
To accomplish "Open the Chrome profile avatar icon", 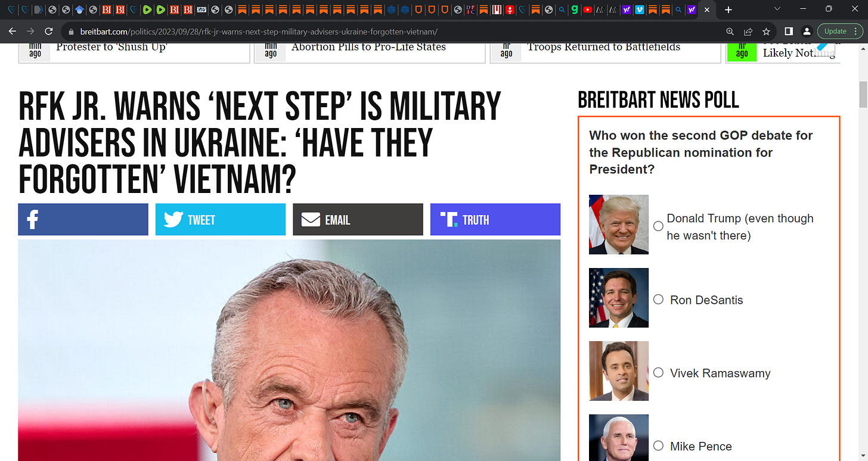I will (x=806, y=32).
